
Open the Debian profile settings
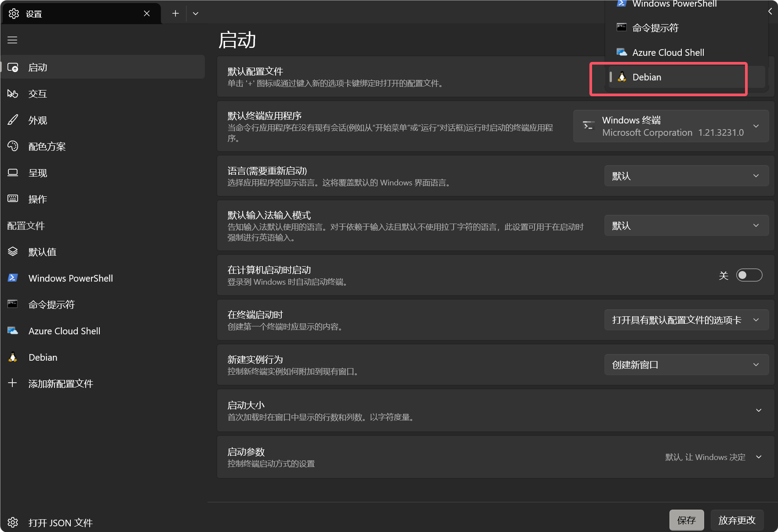[43, 357]
